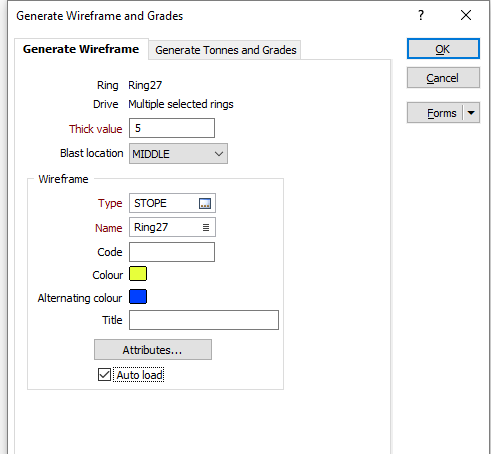The image size is (491, 454).
Task: Switch to Generate Tonnes and Grades tab
Action: (x=226, y=50)
